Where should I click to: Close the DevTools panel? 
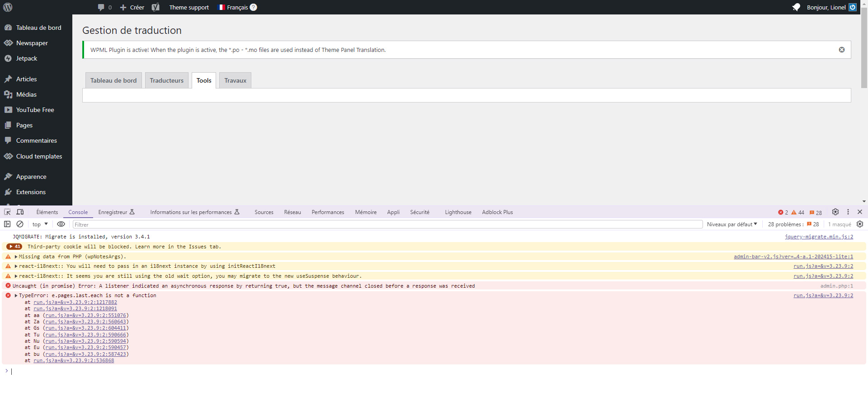click(x=860, y=212)
